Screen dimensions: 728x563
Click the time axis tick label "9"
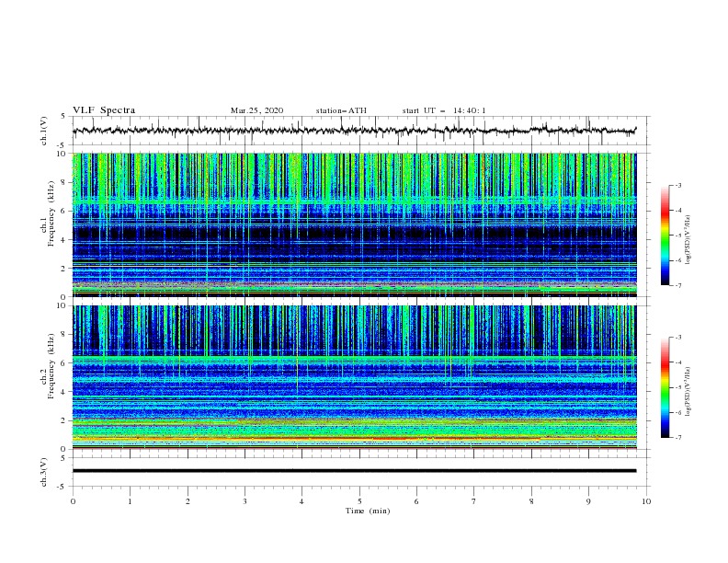pyautogui.click(x=588, y=501)
